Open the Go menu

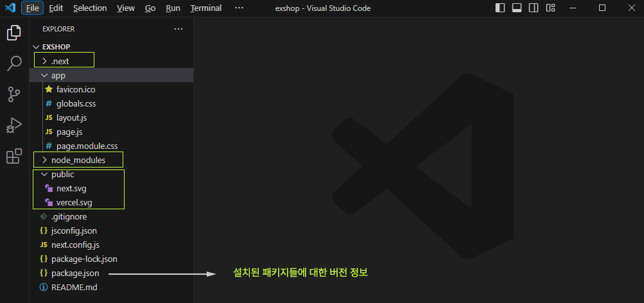point(150,8)
